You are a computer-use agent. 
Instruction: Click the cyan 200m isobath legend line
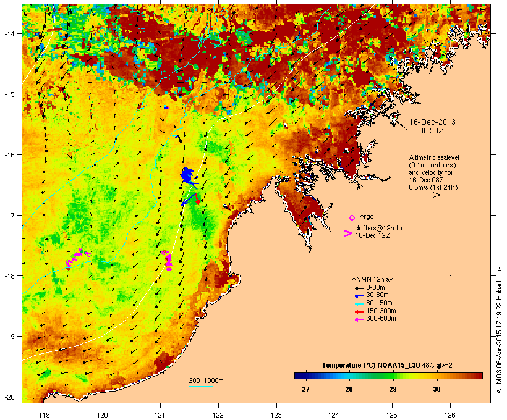pyautogui.click(x=200, y=386)
